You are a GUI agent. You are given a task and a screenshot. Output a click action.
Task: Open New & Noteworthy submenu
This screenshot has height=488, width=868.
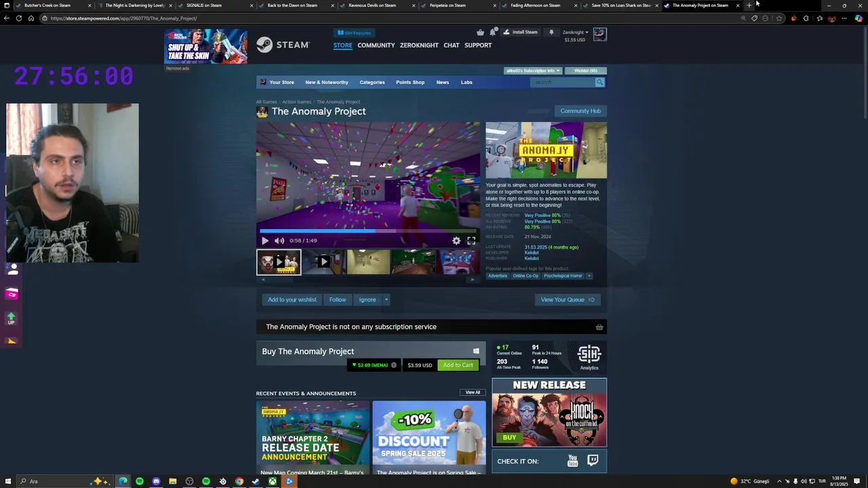tap(327, 83)
